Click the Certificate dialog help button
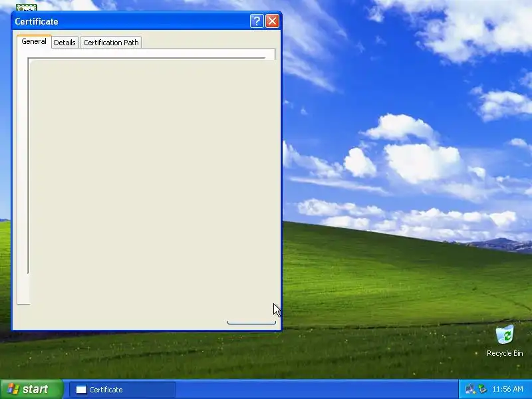 pyautogui.click(x=257, y=21)
